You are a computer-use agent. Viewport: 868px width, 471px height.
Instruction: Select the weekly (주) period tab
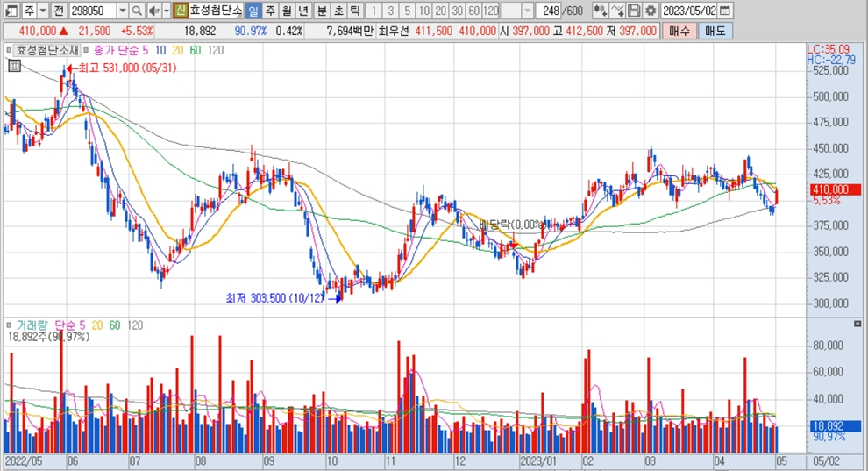[269, 11]
